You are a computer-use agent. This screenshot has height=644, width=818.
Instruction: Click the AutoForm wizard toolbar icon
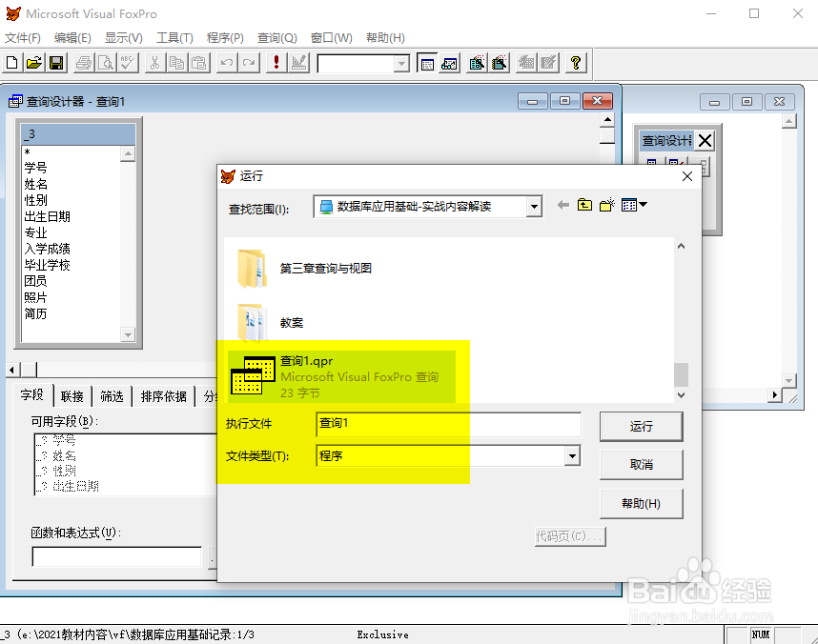pos(526,63)
